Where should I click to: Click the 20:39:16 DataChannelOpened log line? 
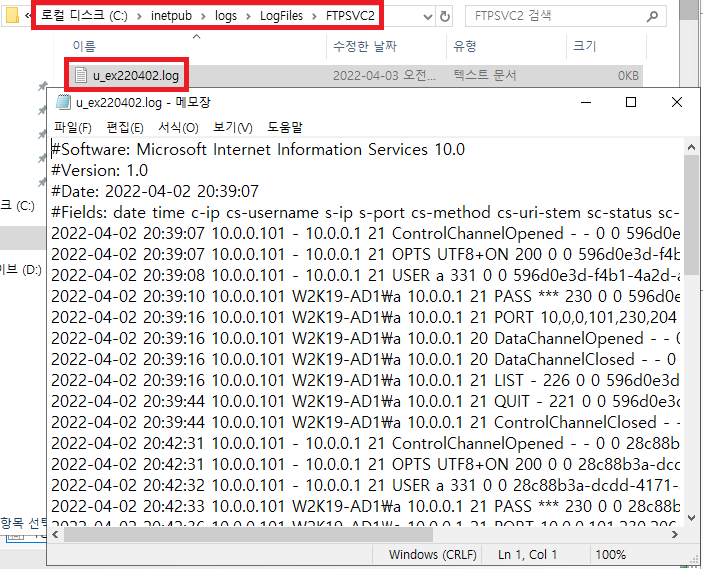[x=365, y=339]
